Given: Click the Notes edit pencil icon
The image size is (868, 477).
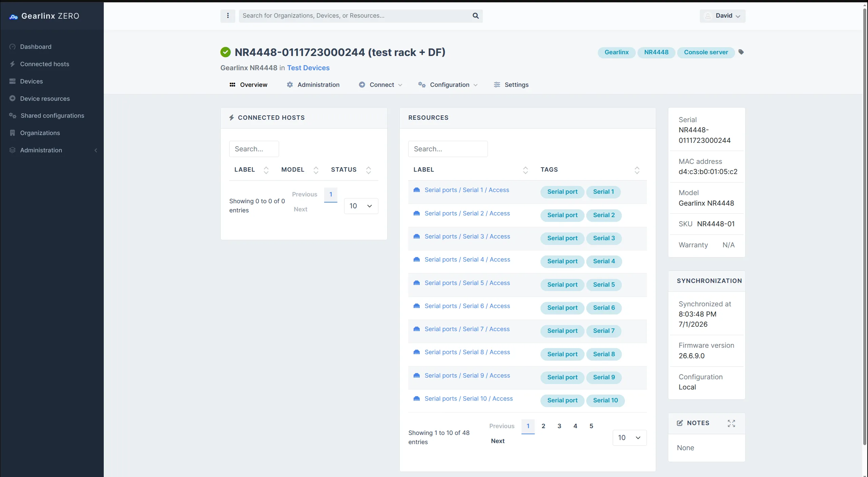Looking at the screenshot, I should tap(680, 423).
